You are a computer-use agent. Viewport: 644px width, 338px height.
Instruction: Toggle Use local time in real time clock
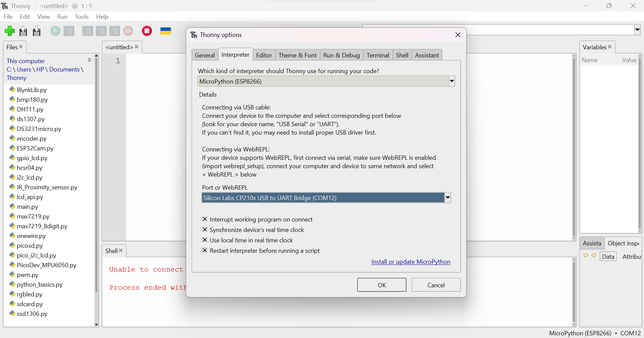pos(205,240)
